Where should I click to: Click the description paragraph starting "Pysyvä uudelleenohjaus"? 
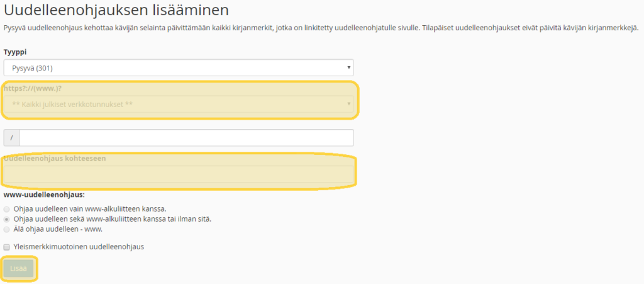[x=321, y=28]
